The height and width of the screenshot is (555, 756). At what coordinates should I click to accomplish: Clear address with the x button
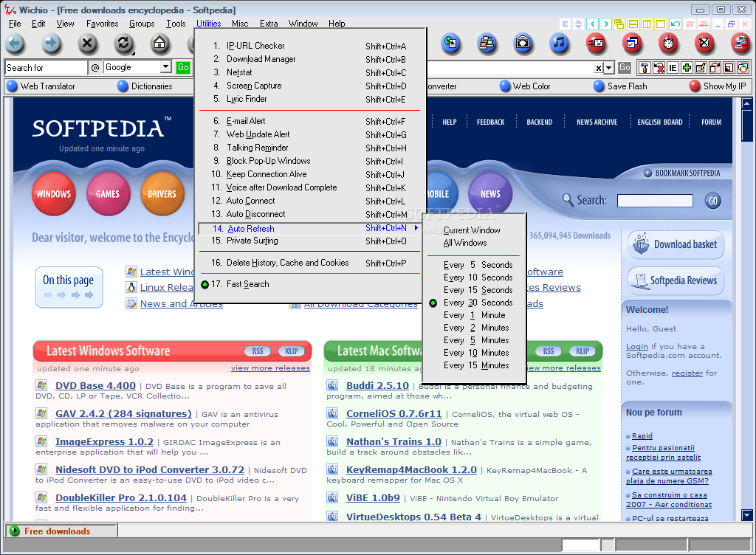coord(598,68)
